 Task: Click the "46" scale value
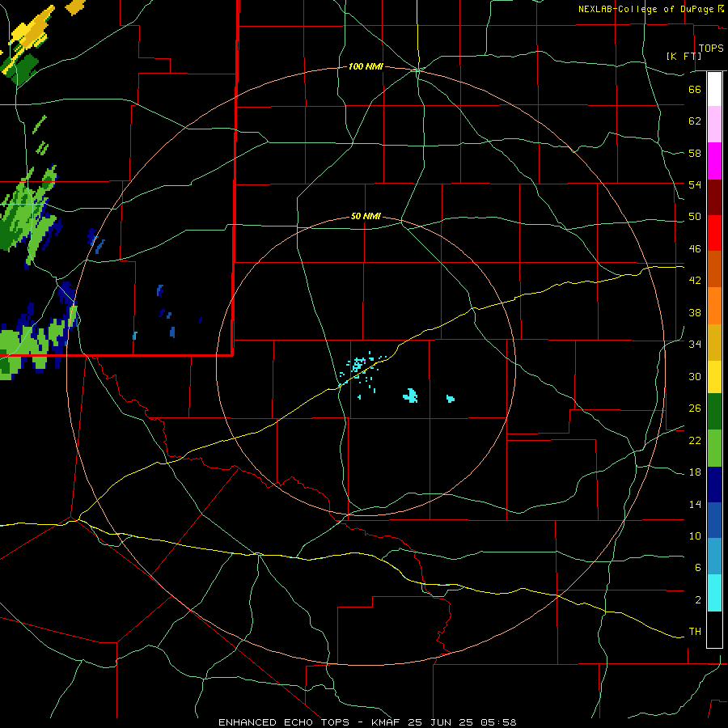[x=695, y=249]
